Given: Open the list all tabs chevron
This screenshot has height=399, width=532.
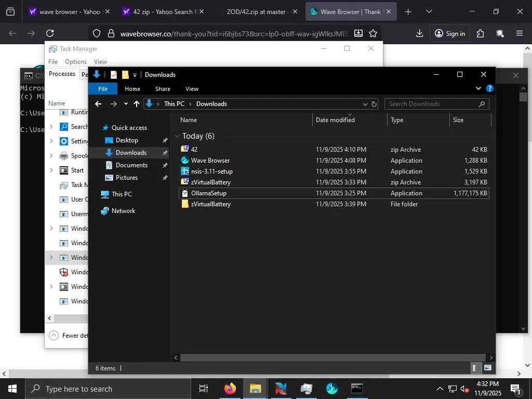Looking at the screenshot, I should click(x=429, y=11).
